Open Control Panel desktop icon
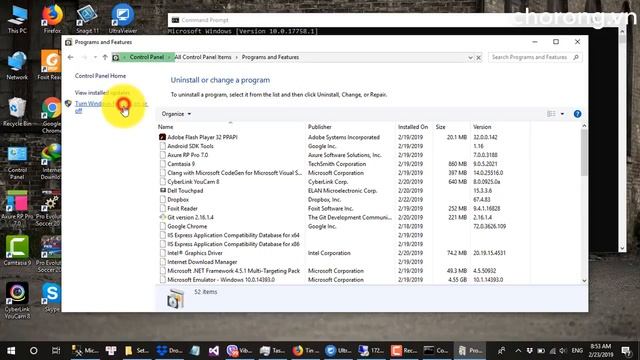Viewport: 640px width, 360px height. [17, 162]
